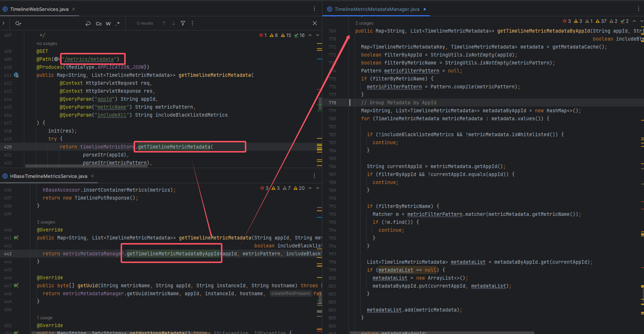Click metricFilterPattern variable on line 774
Screen dimensions: 644x334
[x=411, y=71]
